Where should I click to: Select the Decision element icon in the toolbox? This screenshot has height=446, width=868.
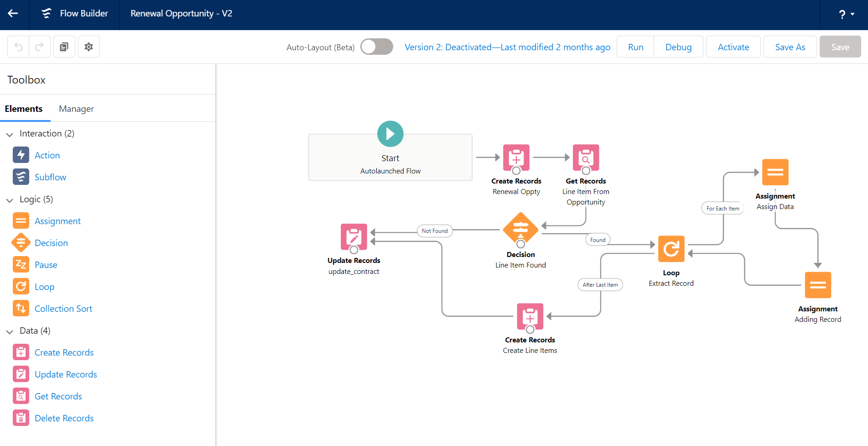pos(21,243)
